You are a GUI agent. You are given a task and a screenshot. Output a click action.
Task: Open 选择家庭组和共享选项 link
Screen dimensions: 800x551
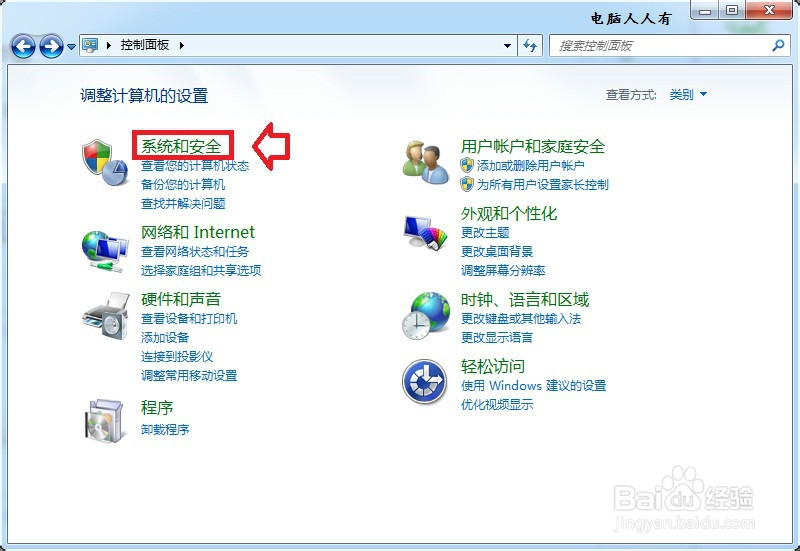[x=201, y=270]
